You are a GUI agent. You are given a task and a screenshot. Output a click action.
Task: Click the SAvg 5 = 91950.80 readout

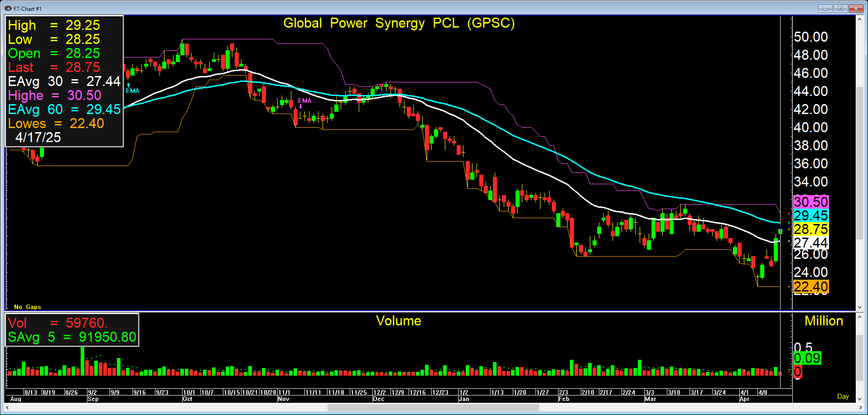72,337
